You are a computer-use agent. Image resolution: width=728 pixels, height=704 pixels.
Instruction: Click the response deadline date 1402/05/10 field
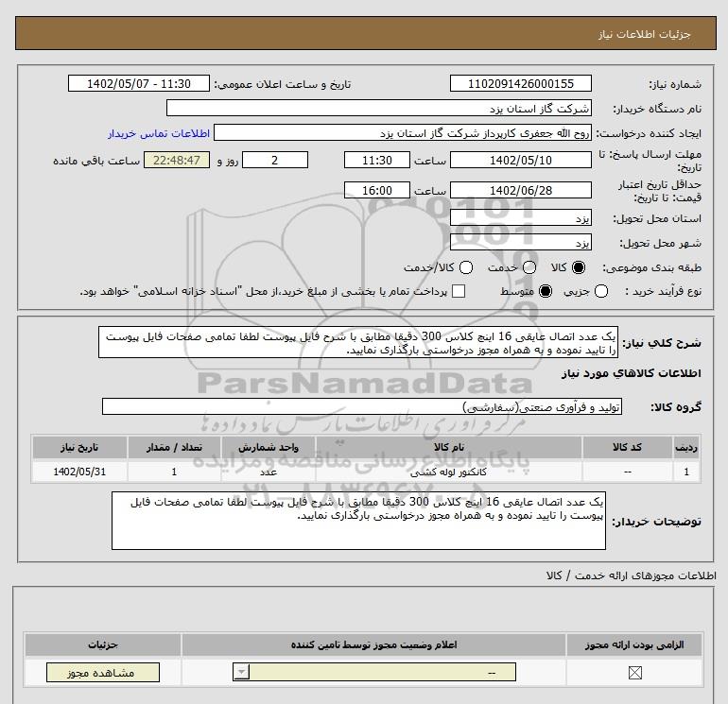coord(520,160)
